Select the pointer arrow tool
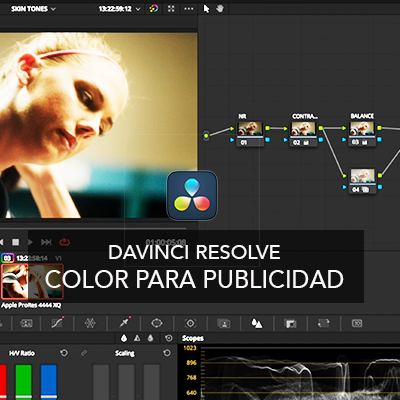 (x=206, y=9)
